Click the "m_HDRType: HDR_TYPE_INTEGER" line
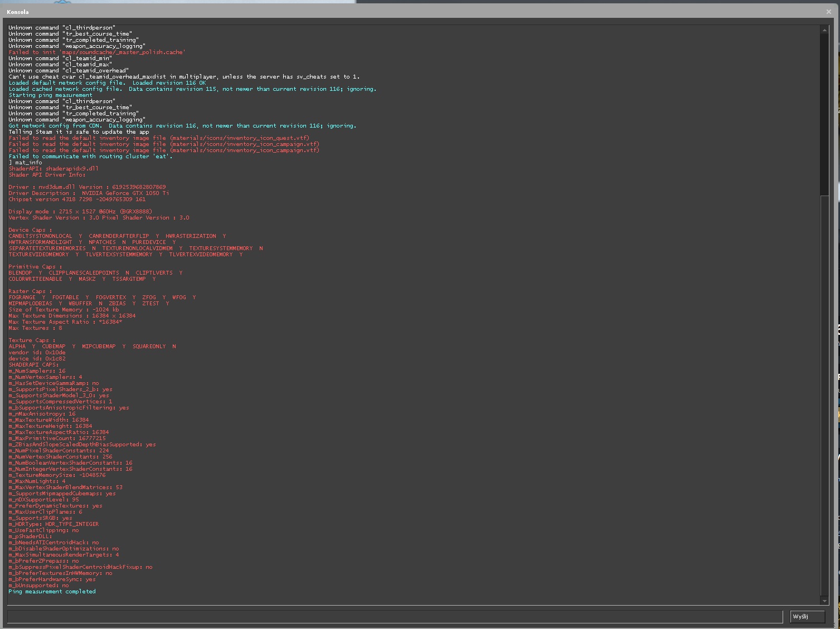This screenshot has height=629, width=840. point(54,524)
